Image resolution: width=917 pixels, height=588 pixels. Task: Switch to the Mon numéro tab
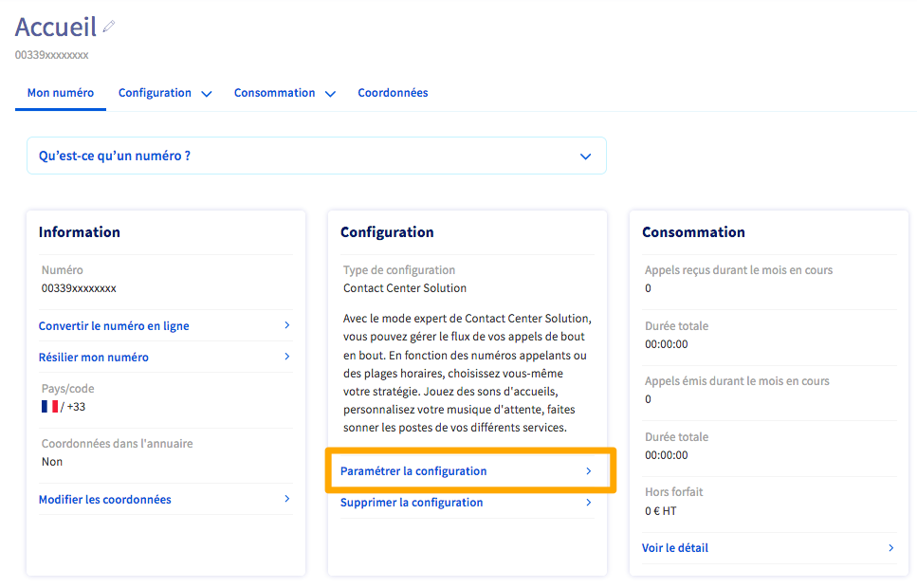[x=61, y=93]
